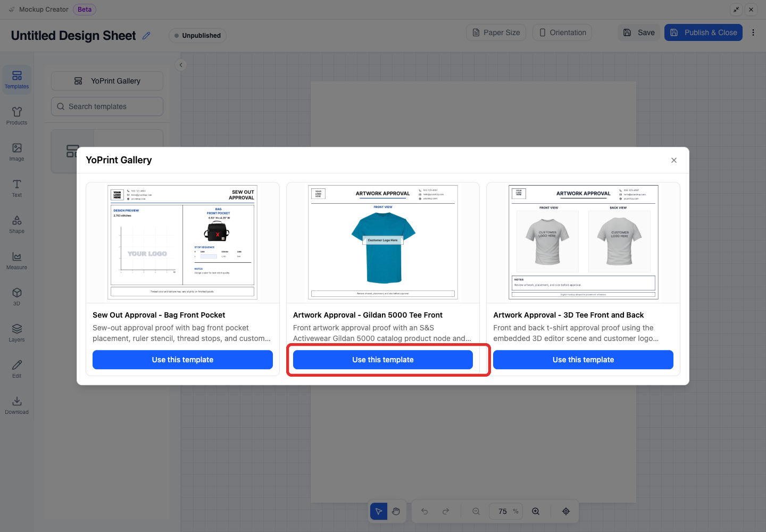Select the Text tool in sidebar
Screen dimensions: 766x532
(17, 188)
